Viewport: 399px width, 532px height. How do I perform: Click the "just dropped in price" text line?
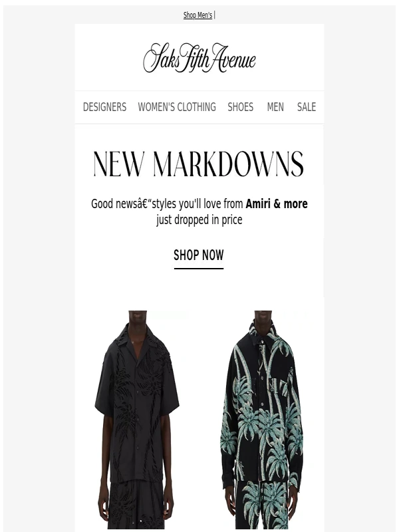pos(199,220)
